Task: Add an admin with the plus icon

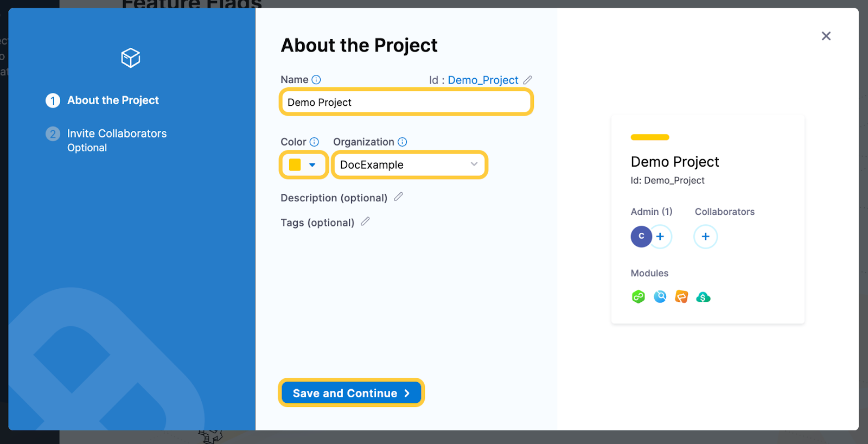Action: pos(660,237)
